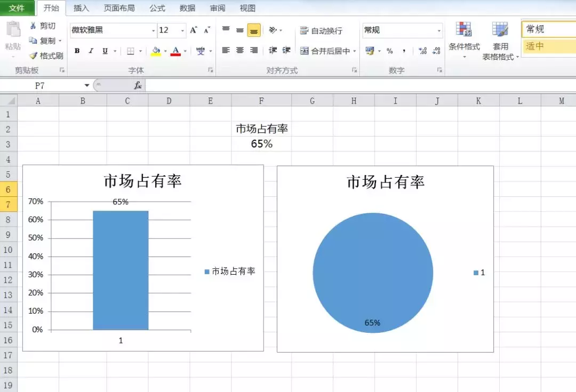Click the increase decimal icon
The width and height of the screenshot is (576, 392).
pyautogui.click(x=422, y=51)
